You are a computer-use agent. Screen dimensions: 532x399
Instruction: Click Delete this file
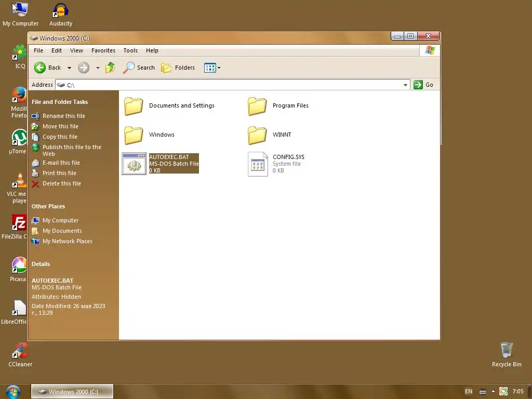(56, 183)
